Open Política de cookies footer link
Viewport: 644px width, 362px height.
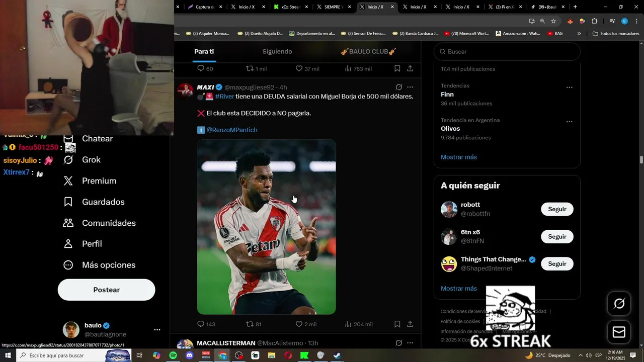(460, 321)
